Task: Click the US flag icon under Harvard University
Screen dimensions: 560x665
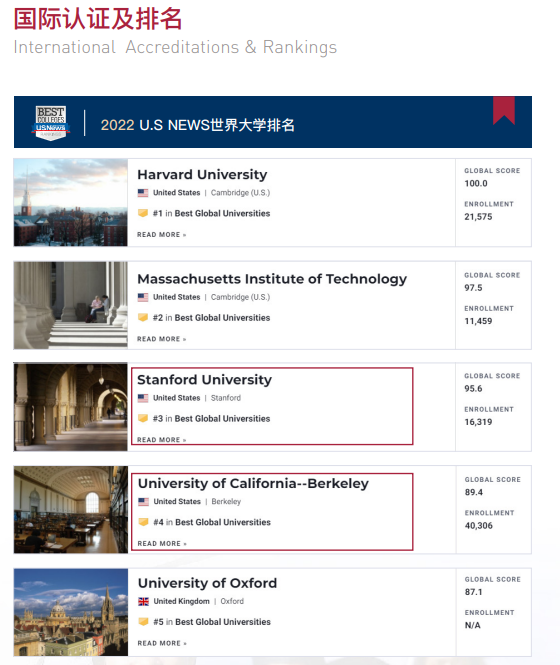Action: click(x=143, y=193)
